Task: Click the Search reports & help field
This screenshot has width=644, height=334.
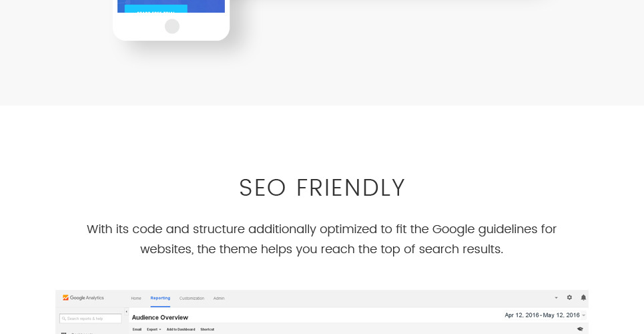Action: 91,319
